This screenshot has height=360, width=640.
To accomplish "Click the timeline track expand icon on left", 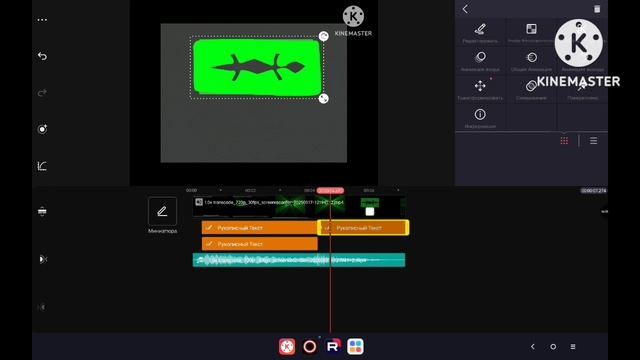I will (x=42, y=211).
